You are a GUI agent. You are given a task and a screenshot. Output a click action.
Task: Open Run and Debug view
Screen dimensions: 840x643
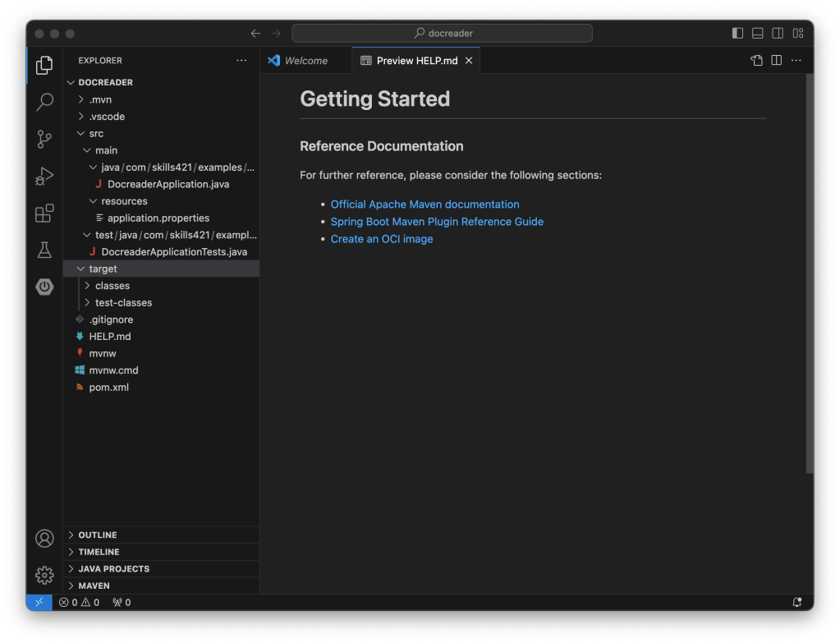pos(44,176)
